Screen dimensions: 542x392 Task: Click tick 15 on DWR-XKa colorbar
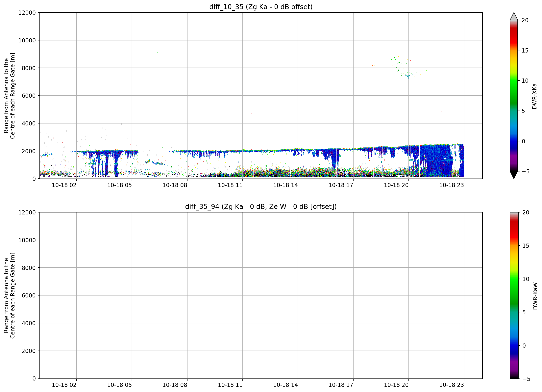pyautogui.click(x=525, y=51)
